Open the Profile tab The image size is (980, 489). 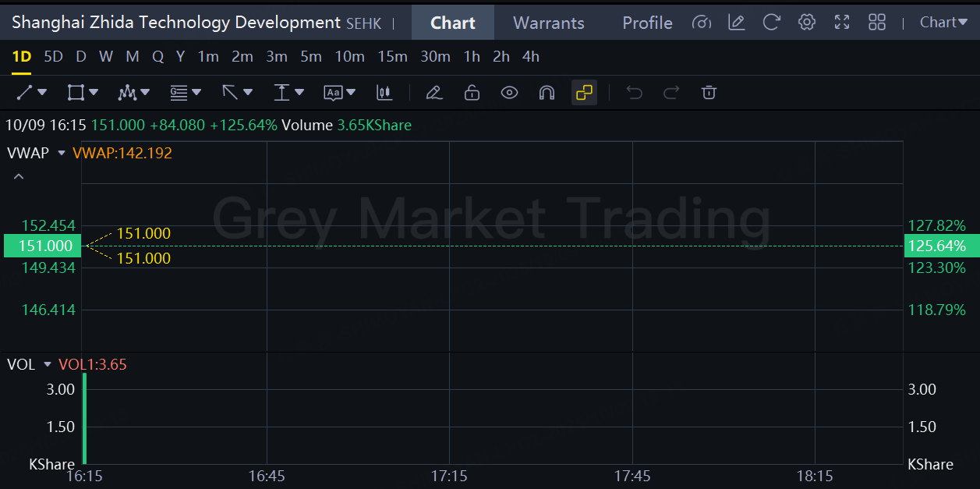(647, 23)
